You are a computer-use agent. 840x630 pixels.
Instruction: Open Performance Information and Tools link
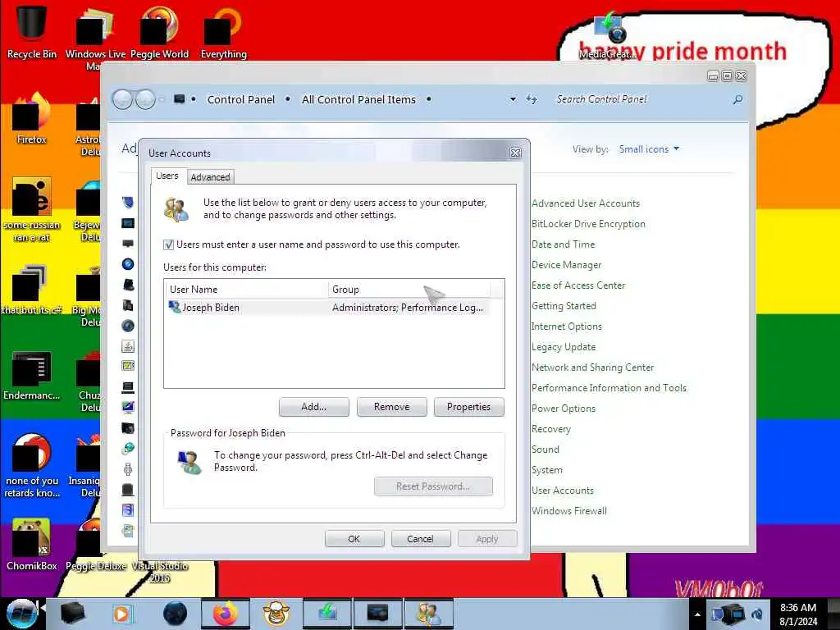point(609,387)
